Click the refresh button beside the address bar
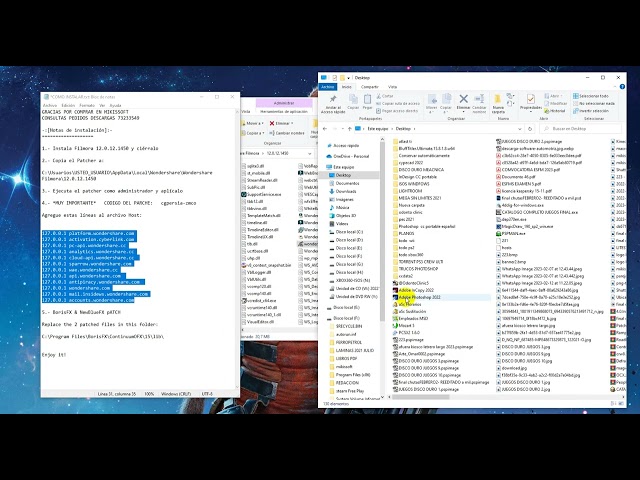This screenshot has height=480, width=640. (530, 129)
